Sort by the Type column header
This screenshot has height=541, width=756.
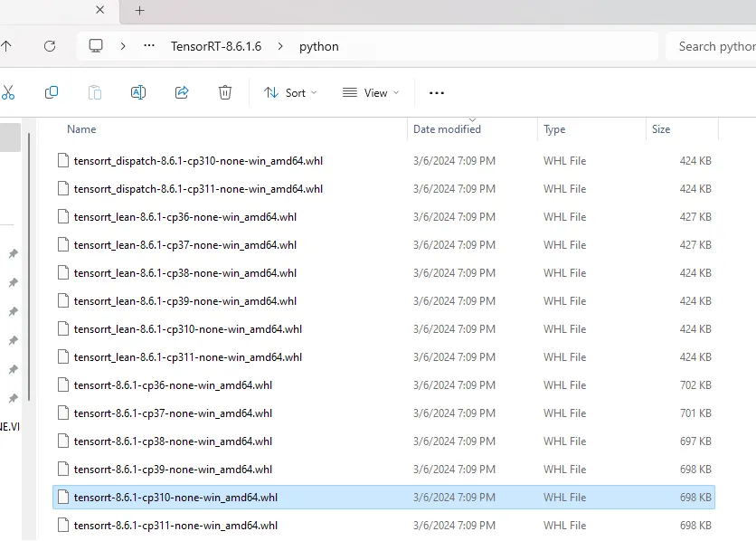554,129
